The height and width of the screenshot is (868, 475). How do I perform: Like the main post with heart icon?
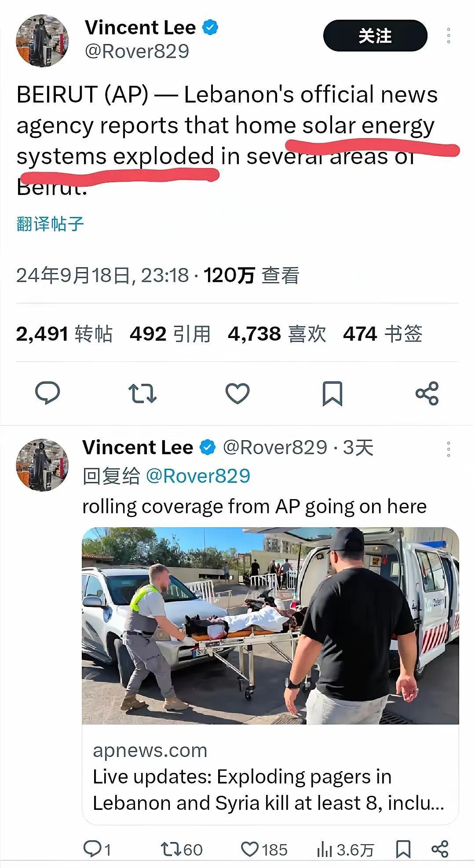[x=237, y=393]
